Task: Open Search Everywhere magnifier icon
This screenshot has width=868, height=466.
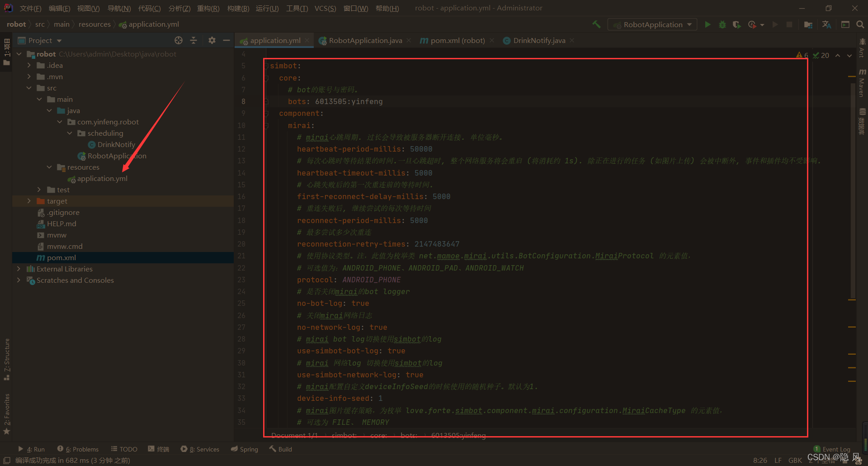Action: pyautogui.click(x=860, y=24)
